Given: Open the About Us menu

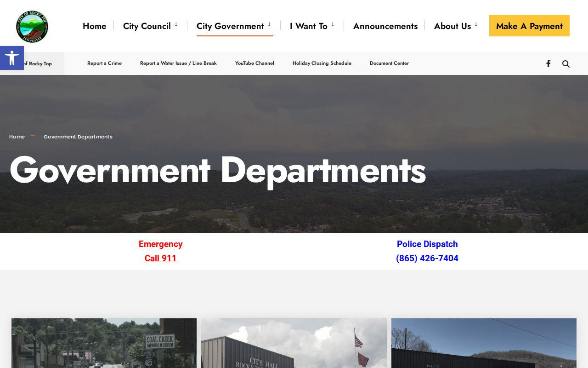Looking at the screenshot, I should coord(452,26).
